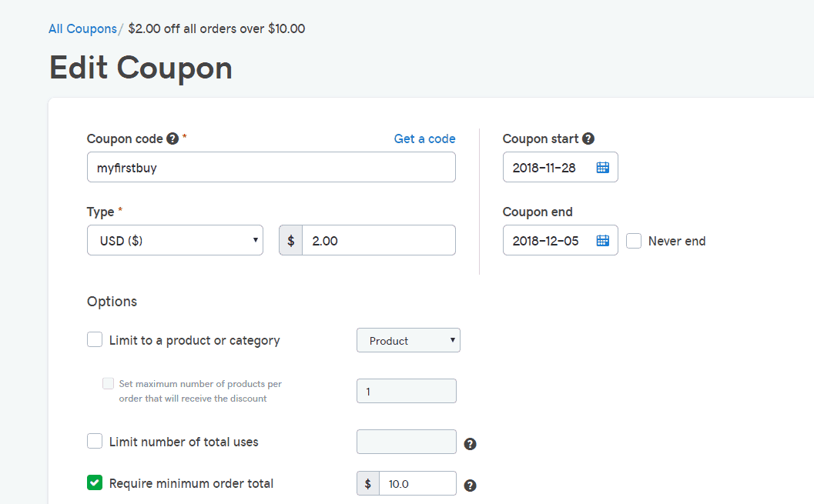The image size is (814, 504).
Task: Go back to All Coupons
Action: tap(82, 28)
